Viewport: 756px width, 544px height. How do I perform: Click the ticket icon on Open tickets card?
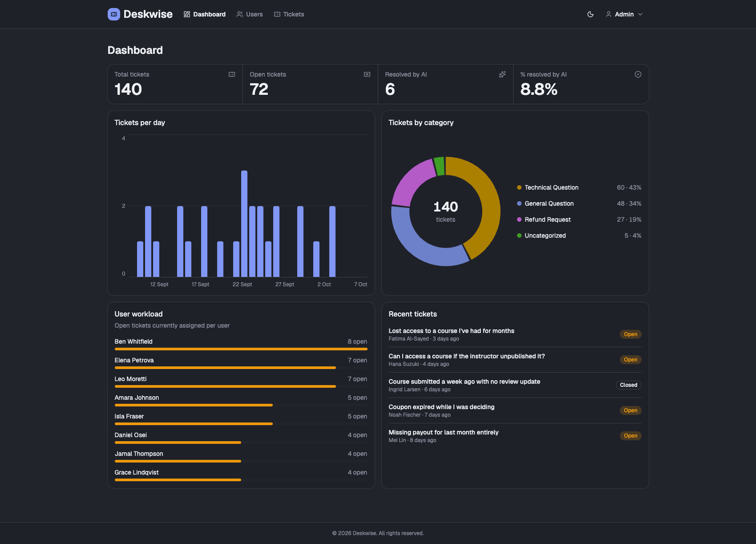click(x=367, y=74)
